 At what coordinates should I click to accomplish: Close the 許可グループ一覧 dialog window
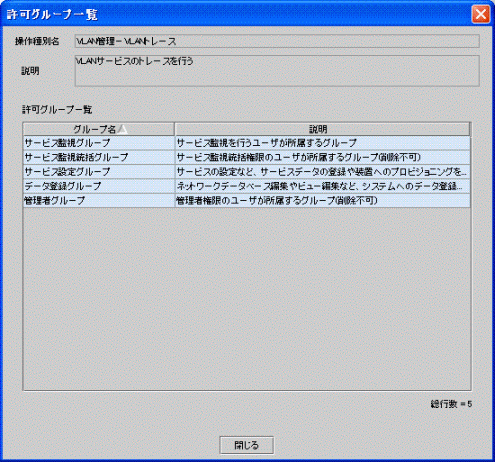pyautogui.click(x=481, y=14)
